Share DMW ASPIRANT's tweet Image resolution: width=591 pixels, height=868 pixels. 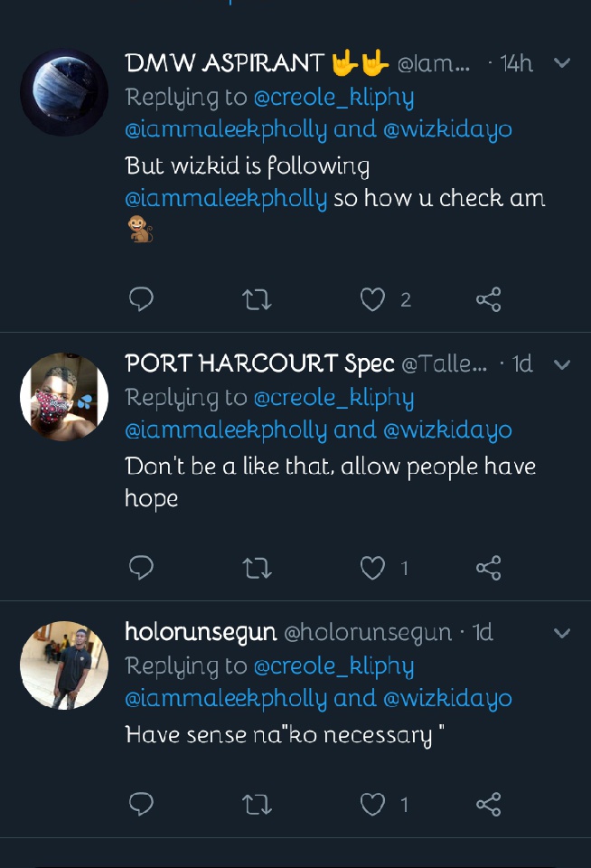point(488,299)
